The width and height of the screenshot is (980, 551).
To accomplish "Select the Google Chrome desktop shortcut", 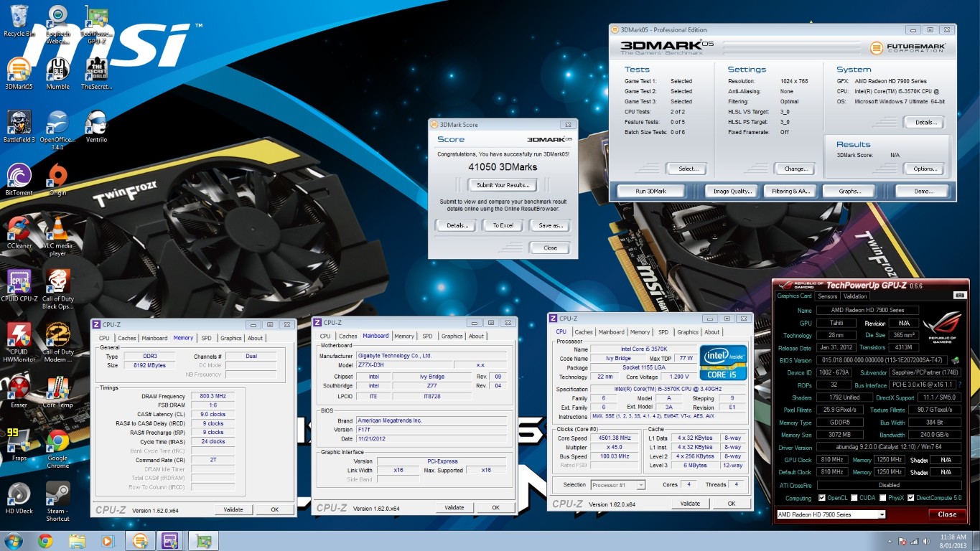I will [58, 449].
